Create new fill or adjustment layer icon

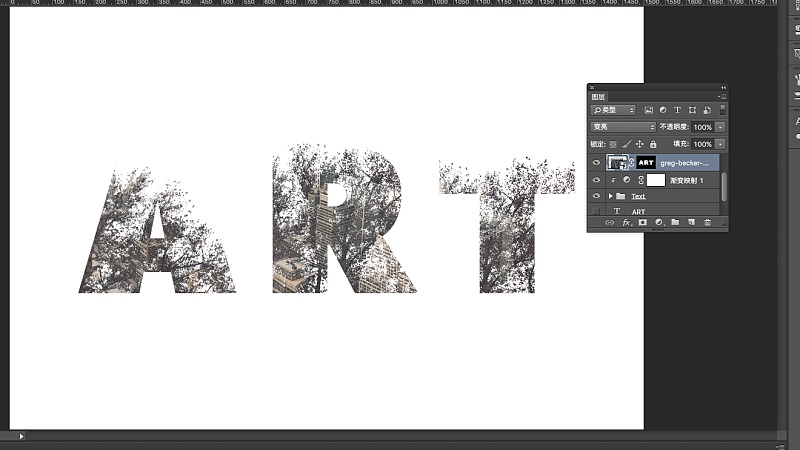point(659,222)
